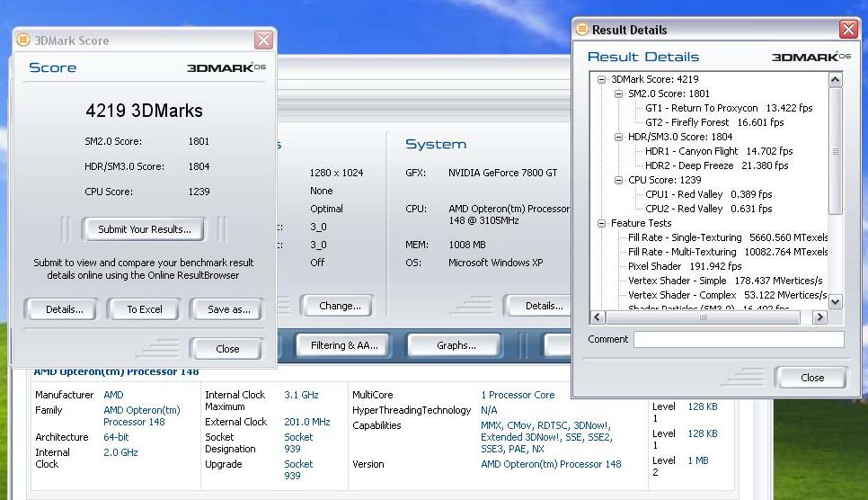This screenshot has height=500, width=868.
Task: Click the 3DMark Score window title icon
Action: (23, 40)
